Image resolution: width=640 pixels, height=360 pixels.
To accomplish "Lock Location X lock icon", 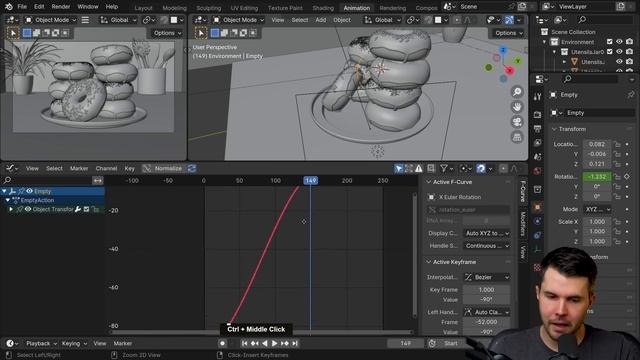I will click(x=617, y=144).
